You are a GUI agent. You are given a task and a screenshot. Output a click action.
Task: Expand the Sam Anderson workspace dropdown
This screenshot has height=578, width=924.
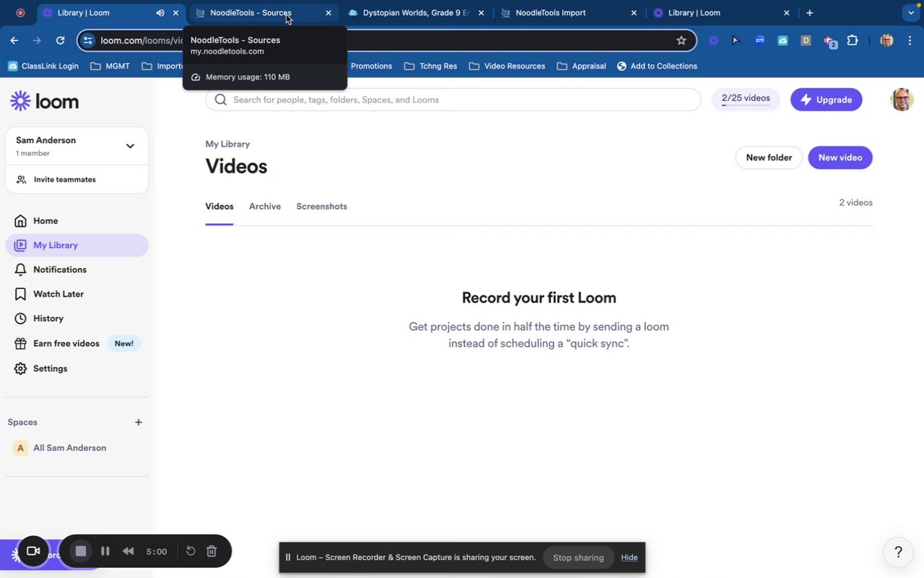pyautogui.click(x=130, y=146)
